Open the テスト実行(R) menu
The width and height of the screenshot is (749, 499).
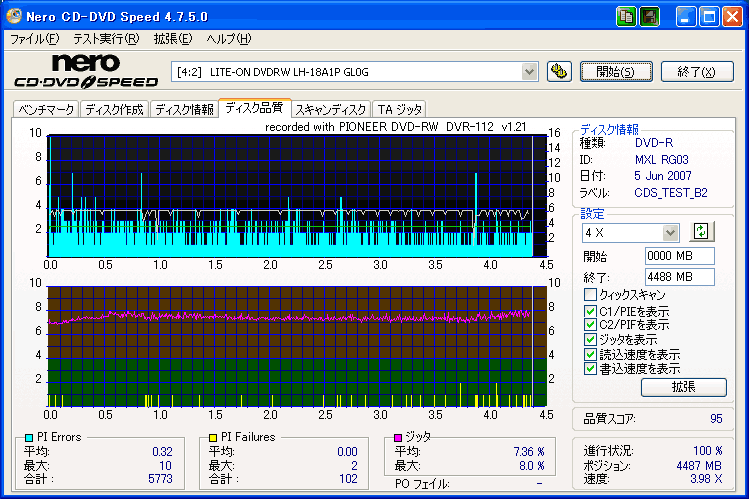106,39
